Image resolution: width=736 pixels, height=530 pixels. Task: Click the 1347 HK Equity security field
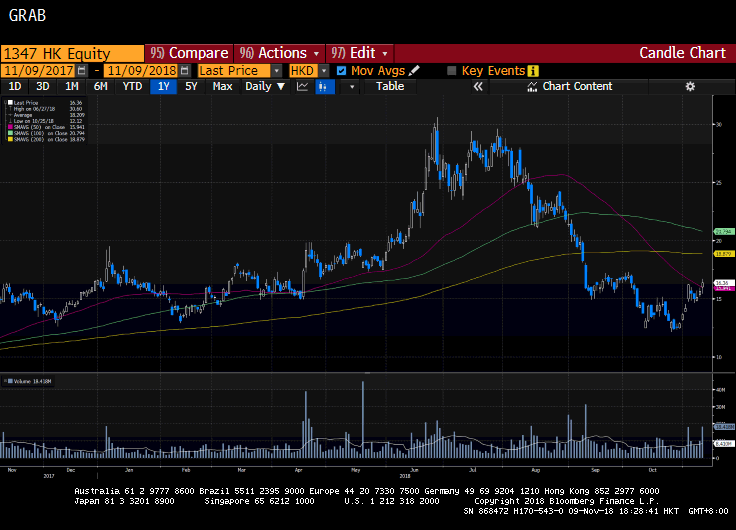72,54
